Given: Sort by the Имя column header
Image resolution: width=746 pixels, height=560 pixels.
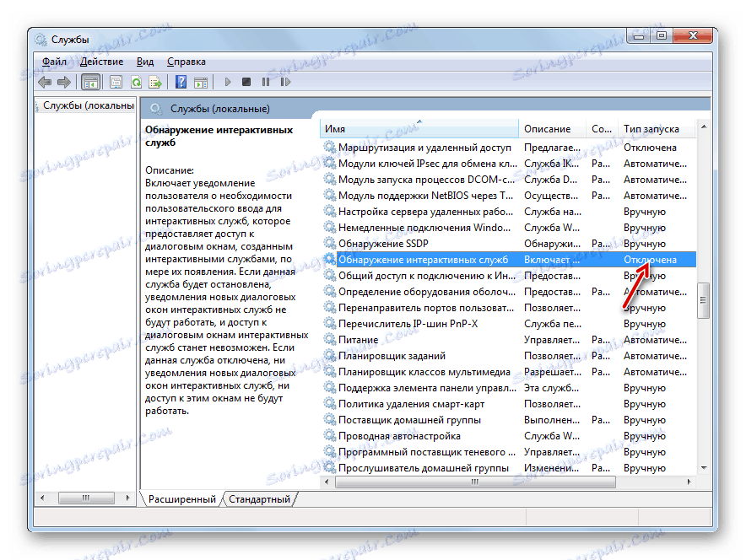Looking at the screenshot, I should [x=419, y=129].
